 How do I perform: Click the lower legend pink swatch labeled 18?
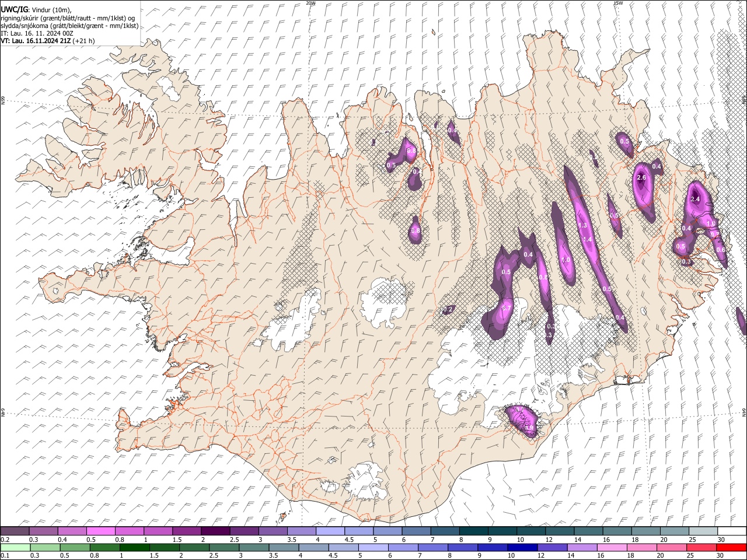point(642,547)
